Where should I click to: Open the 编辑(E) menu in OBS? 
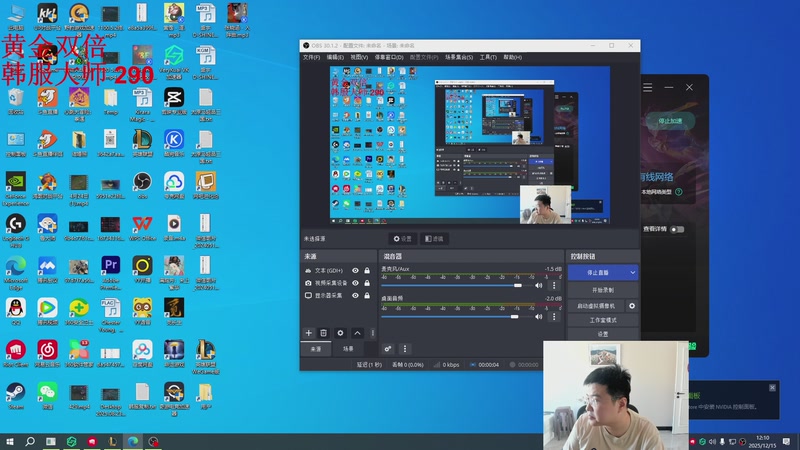(x=335, y=57)
